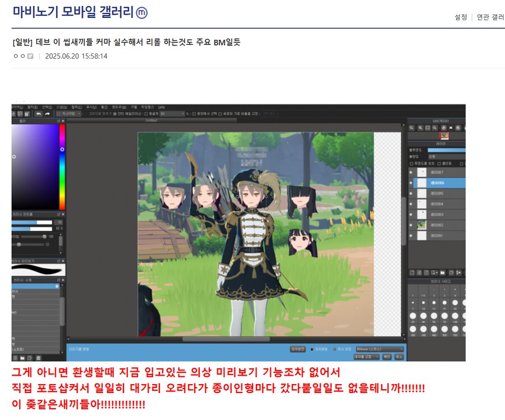Click the layer opacity slider bar
Screen dimensions: 505x420
tap(447, 150)
